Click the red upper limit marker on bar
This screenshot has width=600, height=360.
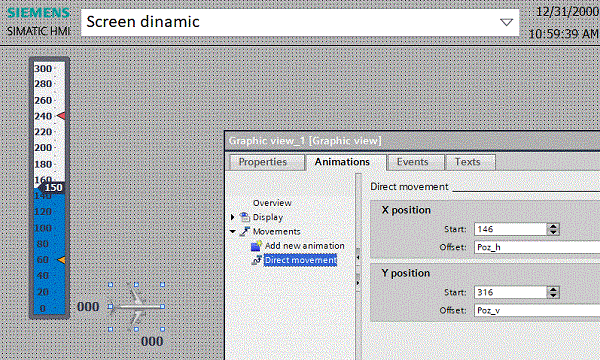coord(61,116)
